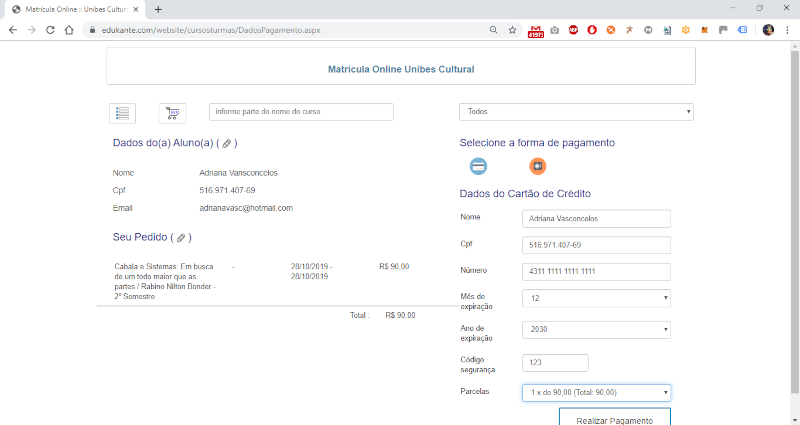Viewport: 800px width, 425px height.
Task: Open the MetaMask fox extension
Action: pyautogui.click(x=705, y=30)
